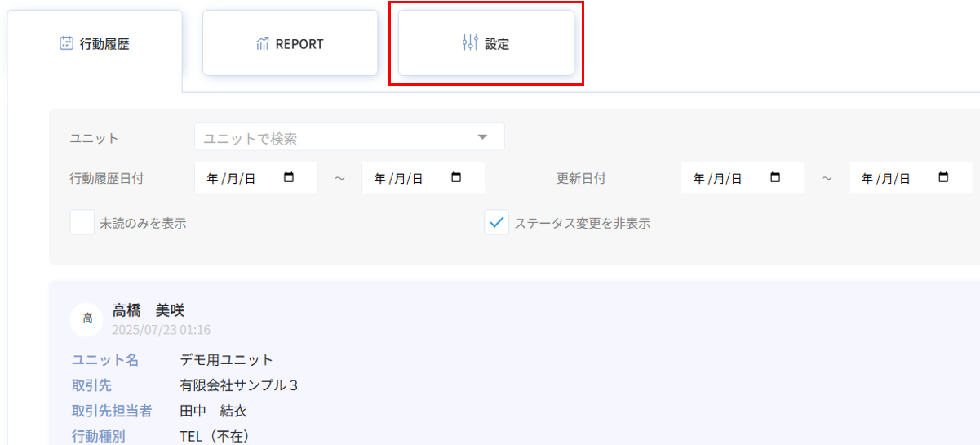
Task: Uncheck the ステータス変更を非表示 checkbox
Action: [x=497, y=223]
